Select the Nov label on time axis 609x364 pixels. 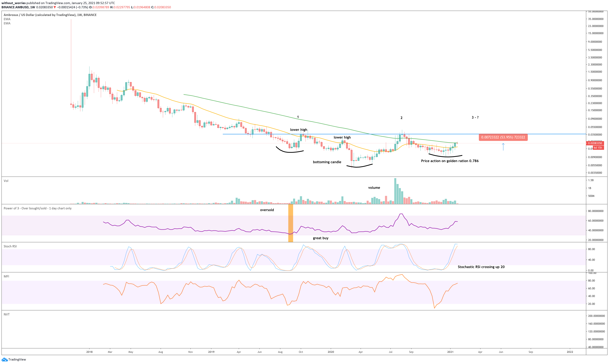[x=190, y=352]
